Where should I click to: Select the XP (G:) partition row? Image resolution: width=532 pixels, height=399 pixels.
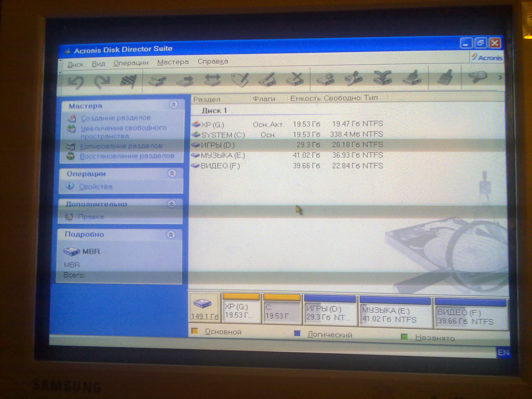(x=287, y=124)
